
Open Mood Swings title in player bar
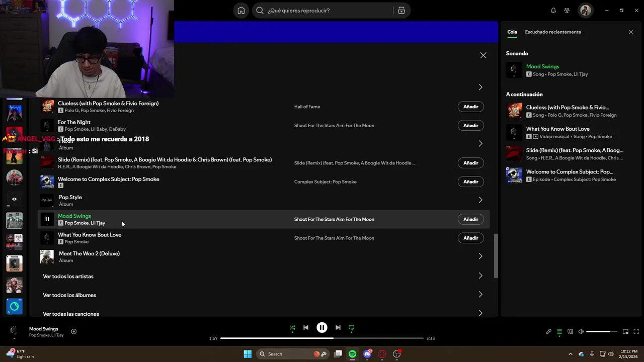click(x=44, y=329)
